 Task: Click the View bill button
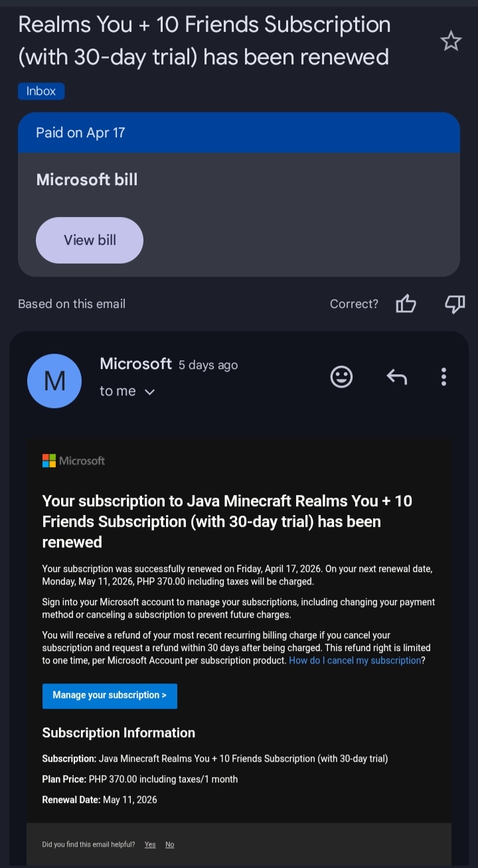[90, 240]
